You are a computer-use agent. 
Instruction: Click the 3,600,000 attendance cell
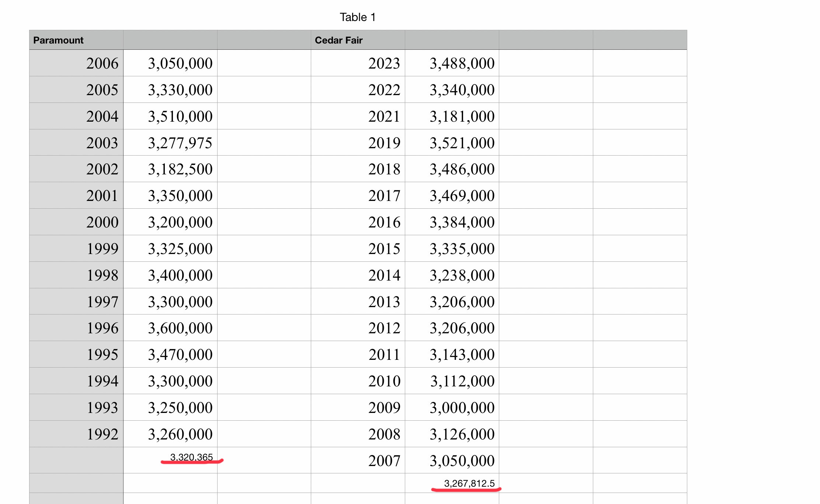170,328
